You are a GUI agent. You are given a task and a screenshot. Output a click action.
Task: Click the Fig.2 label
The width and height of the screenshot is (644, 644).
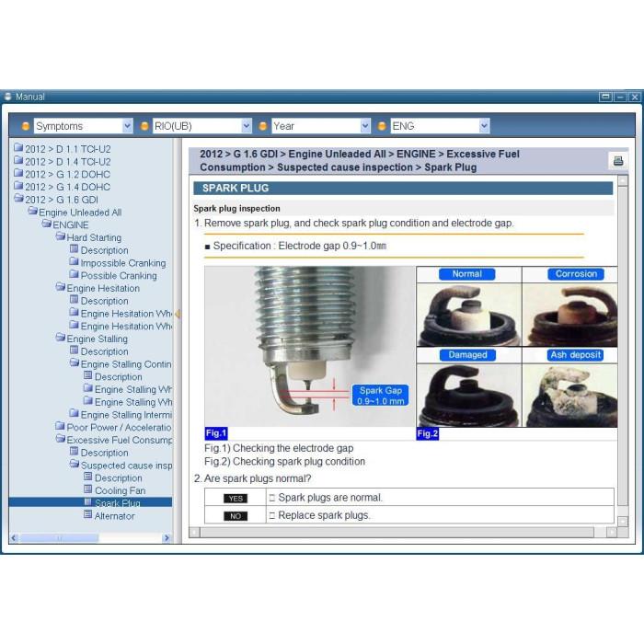click(428, 433)
